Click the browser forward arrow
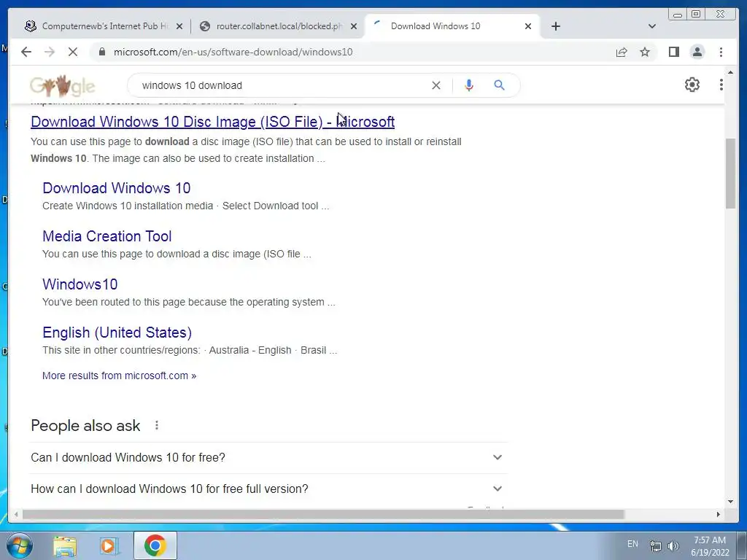The image size is (747, 560). [x=50, y=52]
